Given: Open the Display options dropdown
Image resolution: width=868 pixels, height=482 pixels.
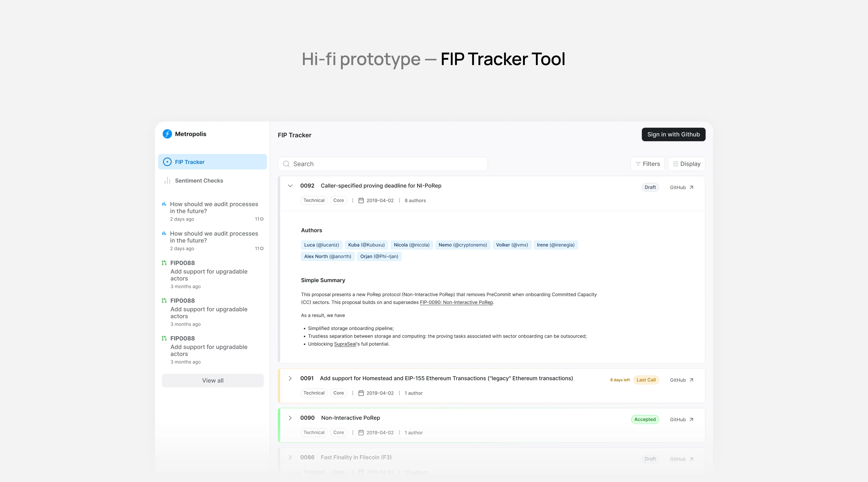Looking at the screenshot, I should [x=686, y=164].
